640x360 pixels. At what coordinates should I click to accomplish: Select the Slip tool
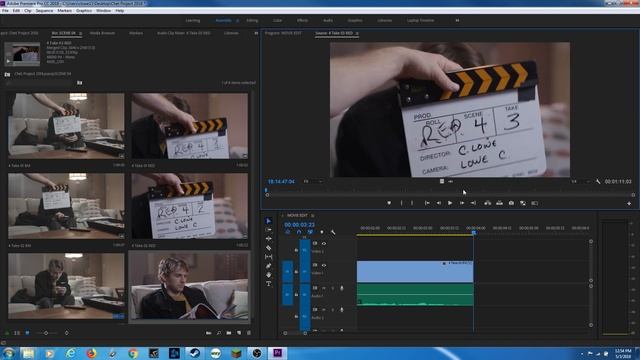coord(268,257)
